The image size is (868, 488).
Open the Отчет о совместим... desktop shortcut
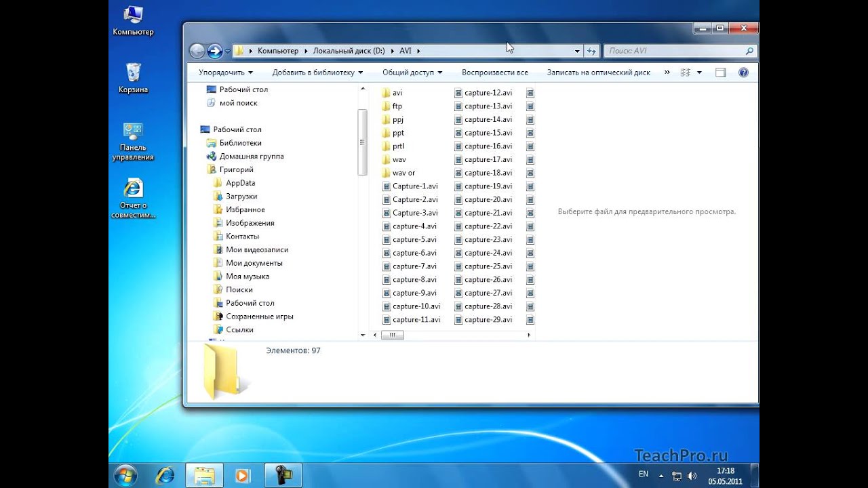pyautogui.click(x=133, y=199)
